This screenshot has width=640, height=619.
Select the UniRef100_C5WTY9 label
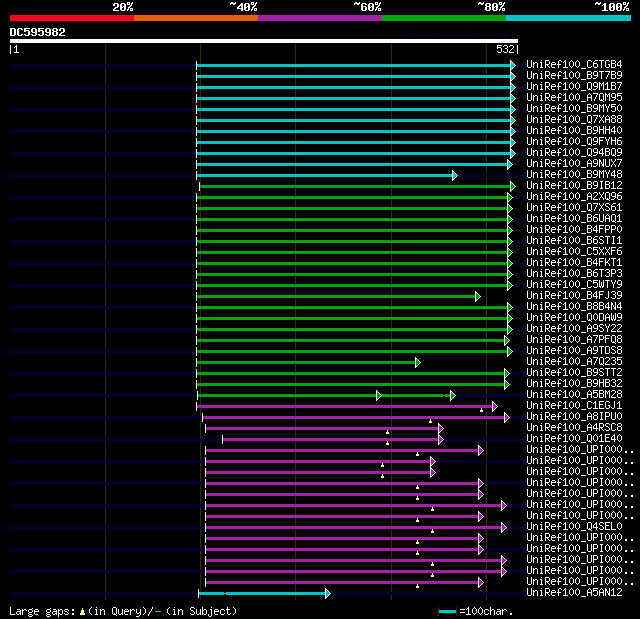pos(574,285)
